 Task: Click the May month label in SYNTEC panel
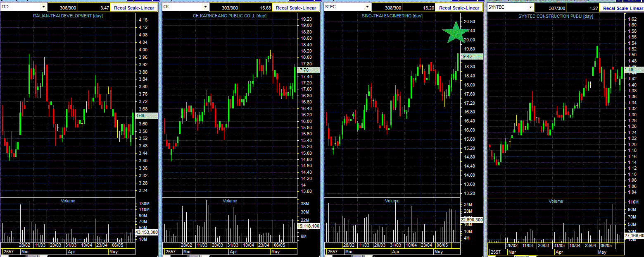click(602, 252)
